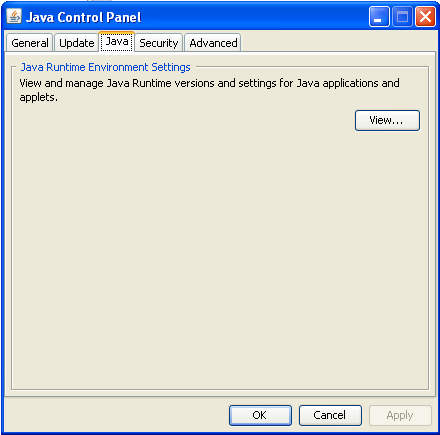Click the View and manage description text
Screen dimensions: 440x435
(209, 90)
